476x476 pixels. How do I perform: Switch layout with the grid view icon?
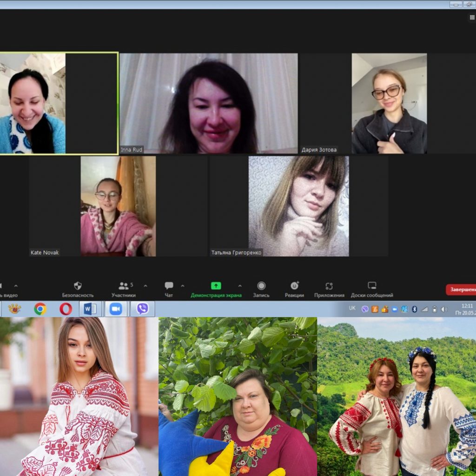tap(472, 18)
